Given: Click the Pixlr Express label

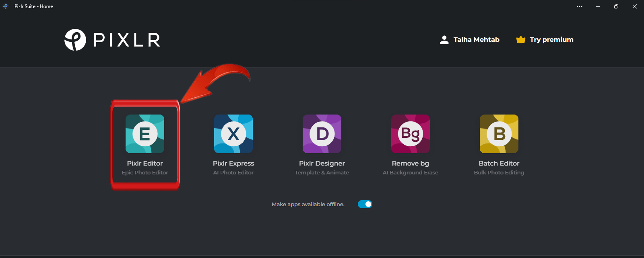Looking at the screenshot, I should (233, 163).
